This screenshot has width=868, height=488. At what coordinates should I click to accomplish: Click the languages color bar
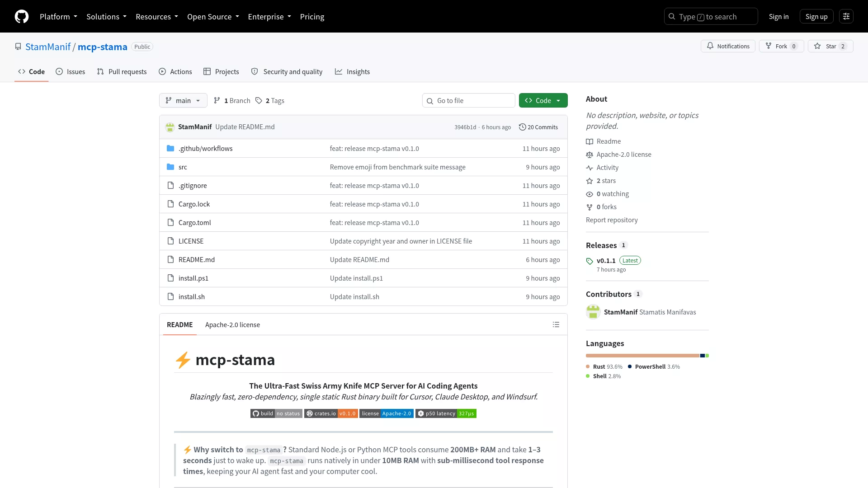click(647, 356)
